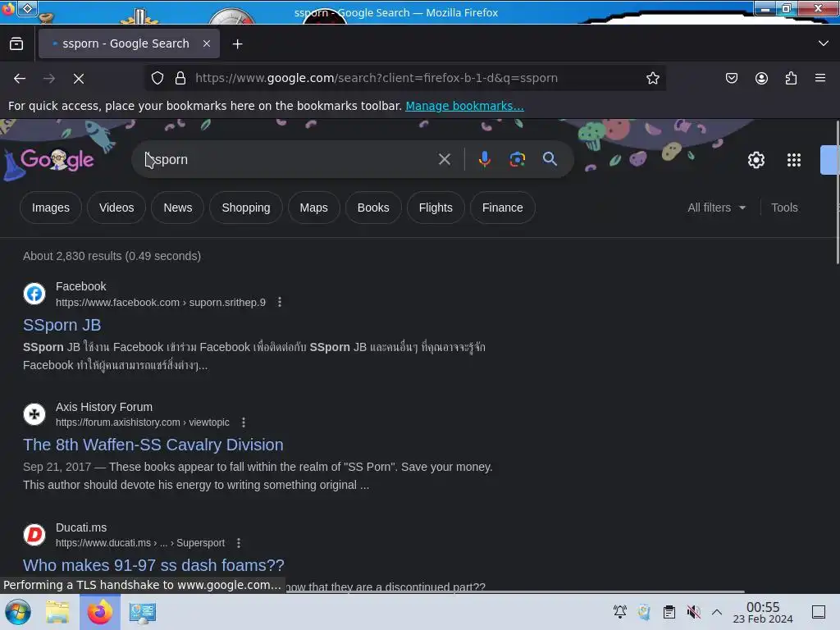Open the system settings taskbar icon
This screenshot has width=840, height=630.
(143, 612)
